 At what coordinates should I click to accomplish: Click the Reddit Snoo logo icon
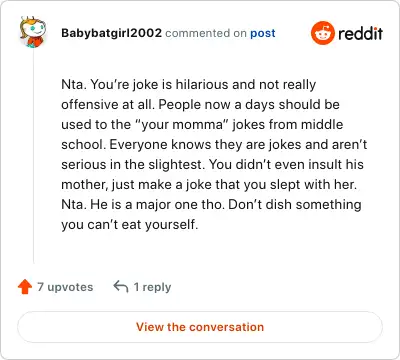click(x=322, y=33)
